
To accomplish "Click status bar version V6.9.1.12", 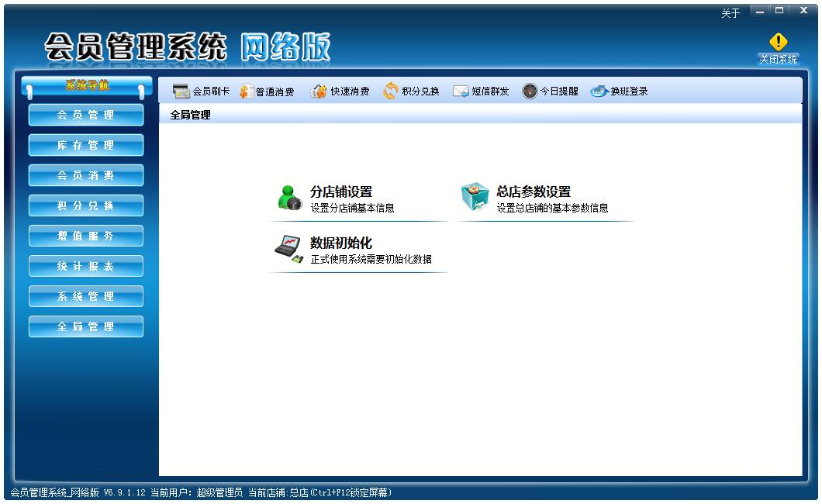I will [x=125, y=492].
